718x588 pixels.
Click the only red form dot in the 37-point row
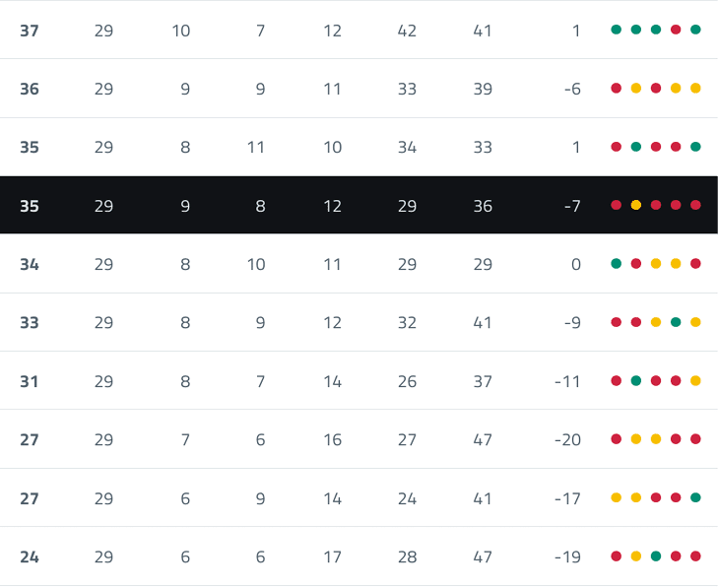pyautogui.click(x=676, y=30)
